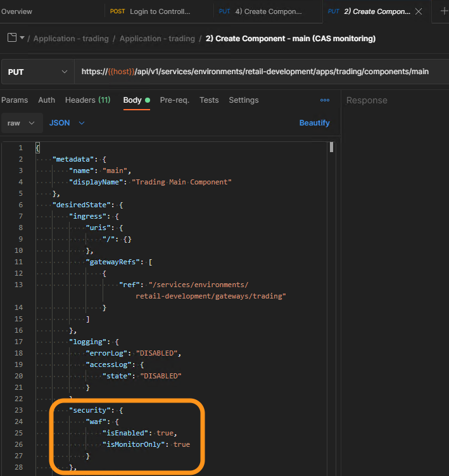This screenshot has width=449, height=476.
Task: Expand the breadcrumb collection dropdown arrow
Action: coord(22,38)
